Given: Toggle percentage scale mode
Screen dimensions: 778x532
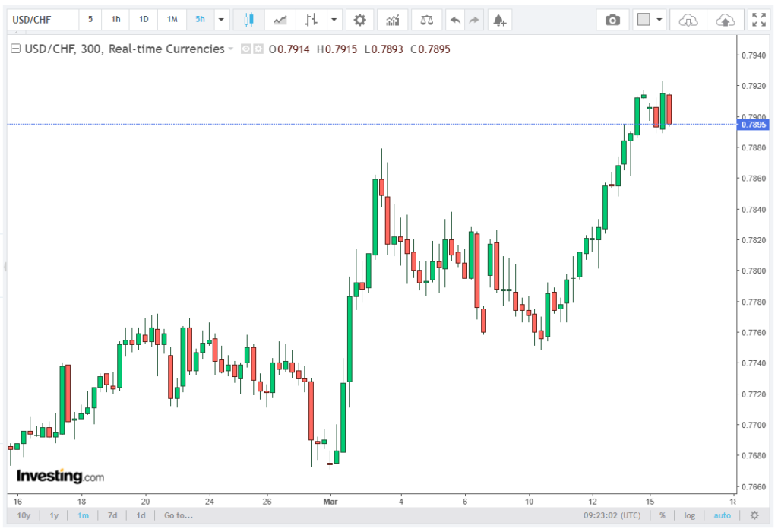Looking at the screenshot, I should [x=663, y=515].
